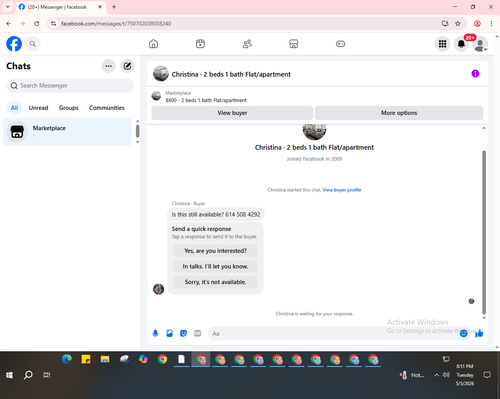The width and height of the screenshot is (500, 399).
Task: Open the Windows Start menu
Action: [x=9, y=375]
